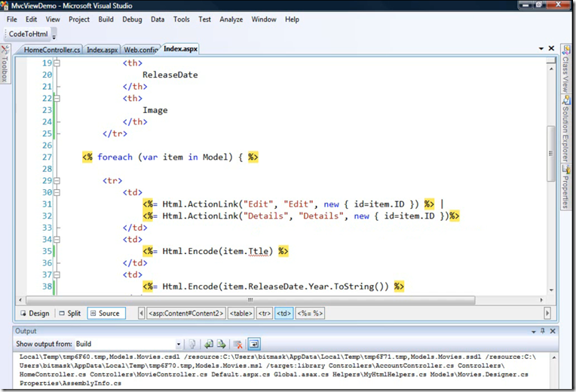
Task: Collapse the td block at line 37
Action: pyautogui.click(x=57, y=275)
